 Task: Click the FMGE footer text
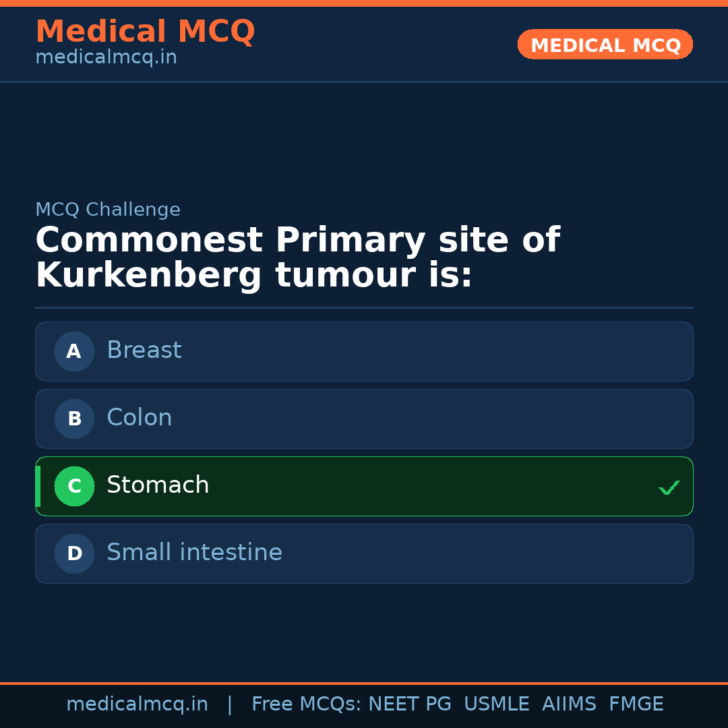[x=636, y=704]
